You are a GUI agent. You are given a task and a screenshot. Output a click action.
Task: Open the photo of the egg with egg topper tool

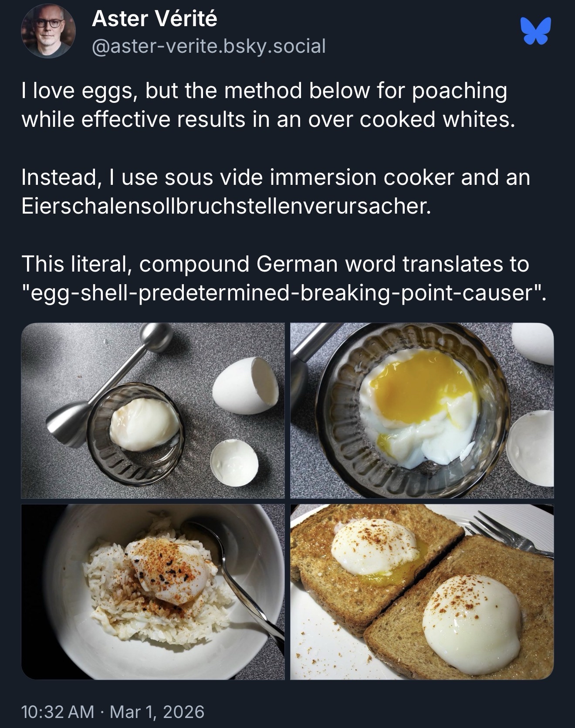pos(153,410)
